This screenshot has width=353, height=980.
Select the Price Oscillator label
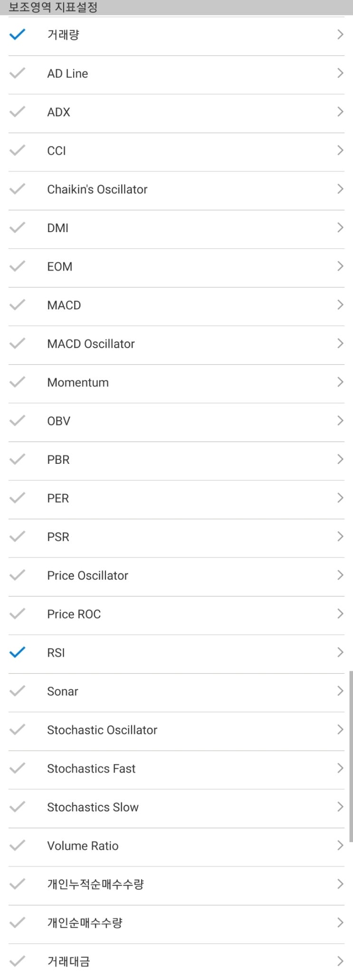[x=87, y=576]
